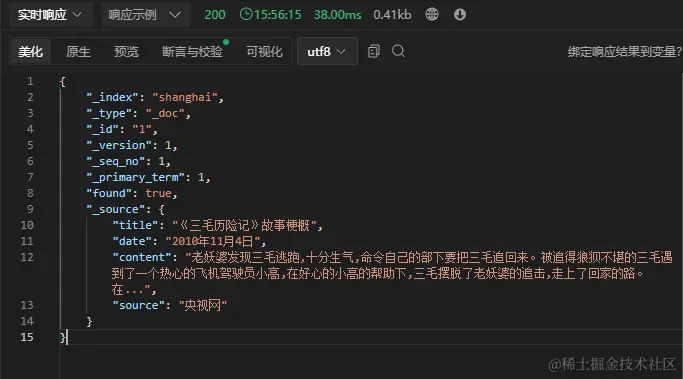Switch to the 美化 tab
This screenshot has height=379, width=683.
[x=30, y=51]
